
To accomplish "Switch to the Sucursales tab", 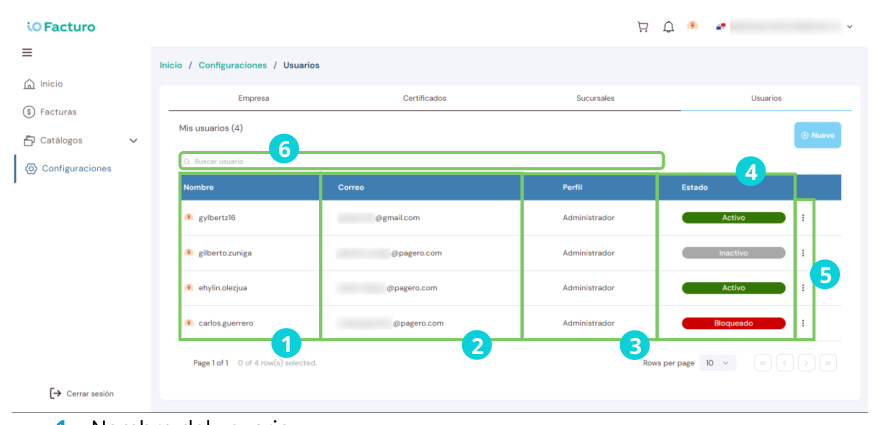I will [595, 98].
